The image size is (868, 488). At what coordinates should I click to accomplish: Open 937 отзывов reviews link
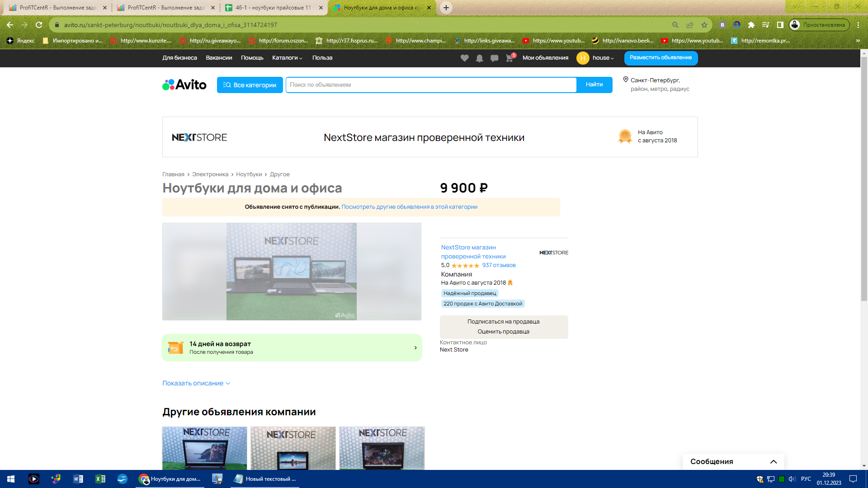click(x=499, y=265)
